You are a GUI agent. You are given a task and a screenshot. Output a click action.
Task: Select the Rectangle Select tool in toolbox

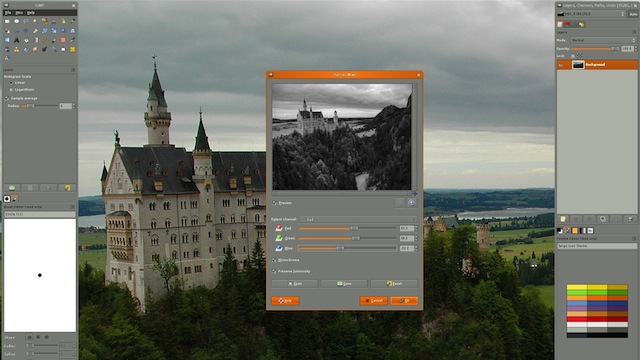[7, 21]
